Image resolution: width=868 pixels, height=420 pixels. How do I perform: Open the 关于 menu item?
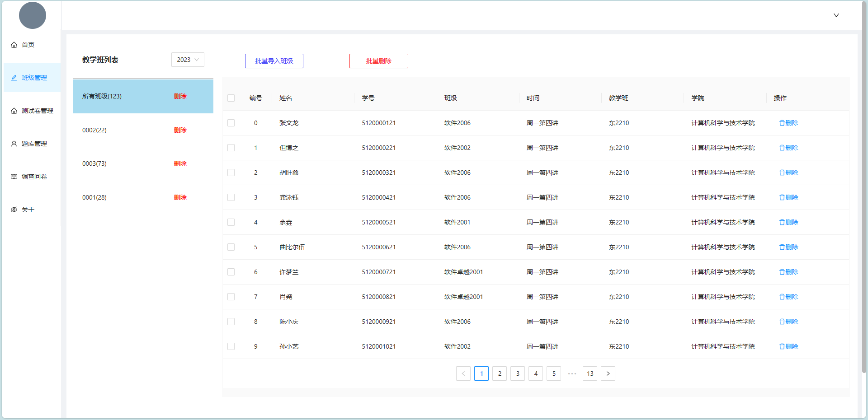click(32, 210)
